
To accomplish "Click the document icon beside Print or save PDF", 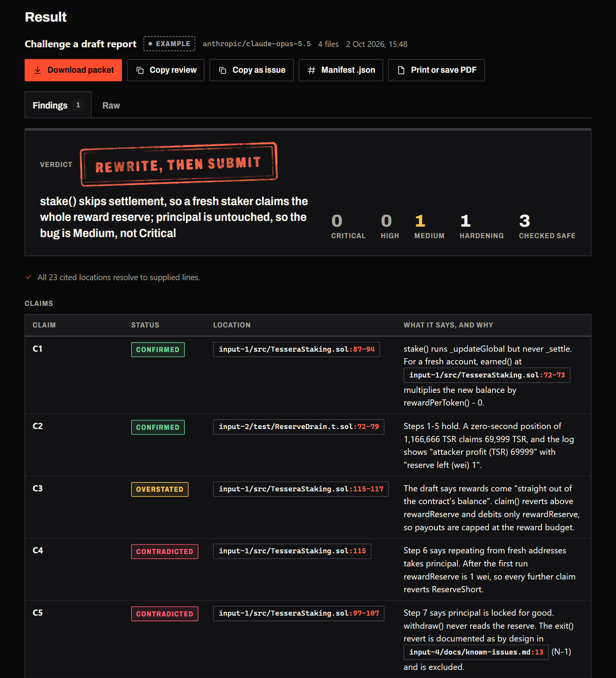I will tap(401, 70).
